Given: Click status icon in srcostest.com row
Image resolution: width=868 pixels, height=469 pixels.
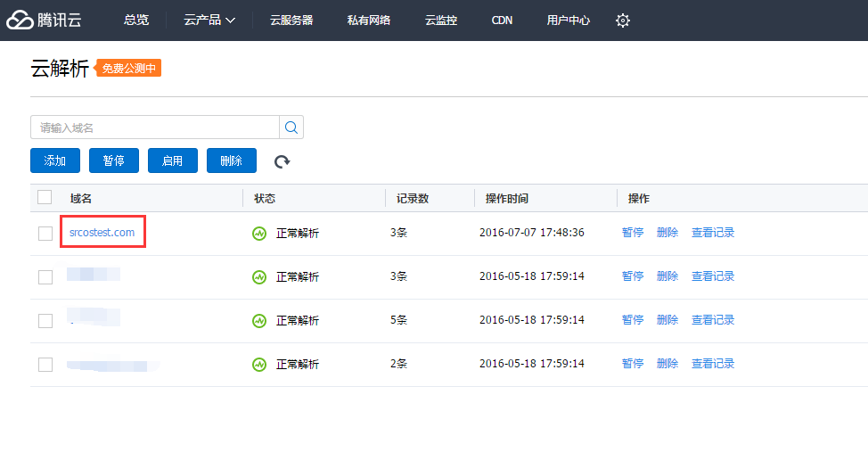Looking at the screenshot, I should coord(259,233).
